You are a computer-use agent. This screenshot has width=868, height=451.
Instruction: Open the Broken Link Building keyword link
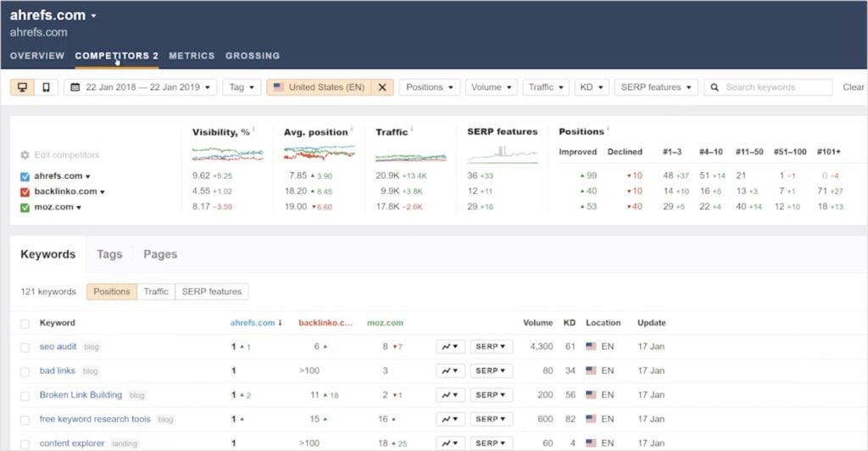point(81,395)
